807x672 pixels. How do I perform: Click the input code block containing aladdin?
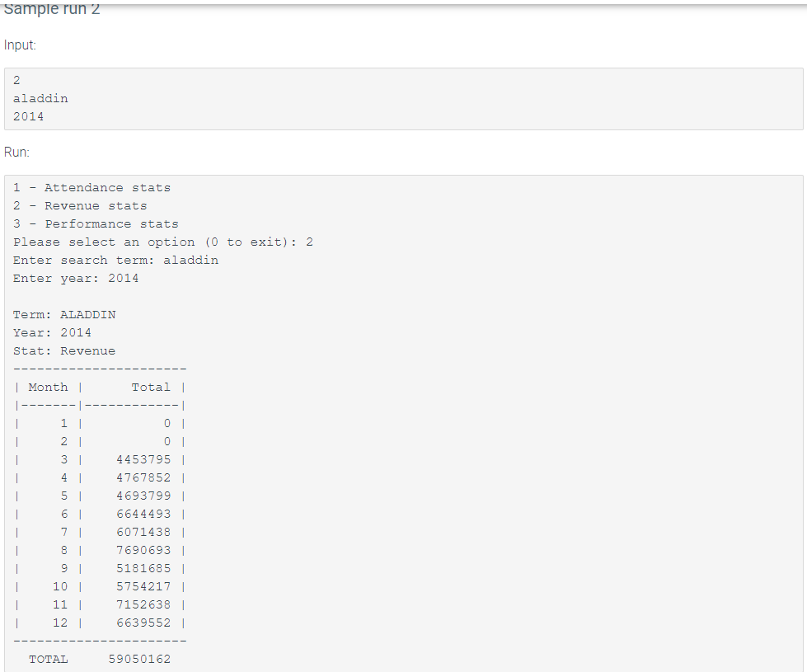40,98
